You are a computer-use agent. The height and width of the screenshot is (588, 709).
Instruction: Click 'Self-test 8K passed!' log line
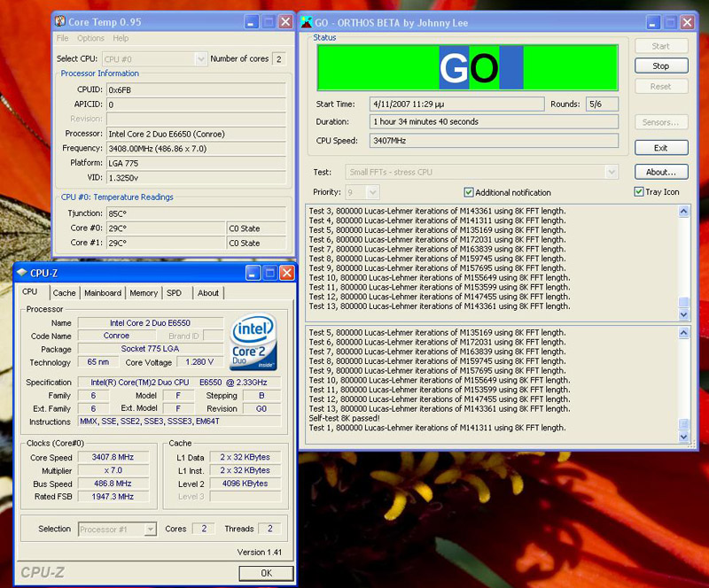click(x=344, y=418)
